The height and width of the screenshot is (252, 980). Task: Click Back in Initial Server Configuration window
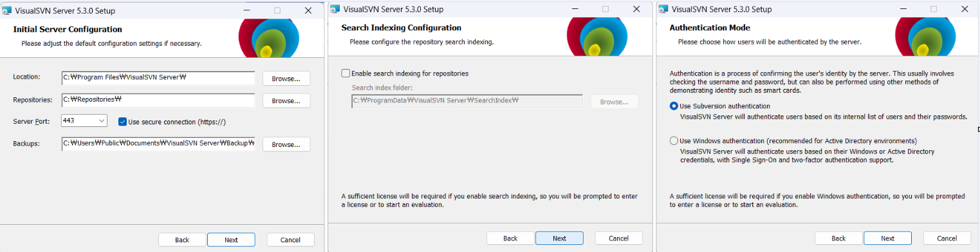[x=182, y=240]
